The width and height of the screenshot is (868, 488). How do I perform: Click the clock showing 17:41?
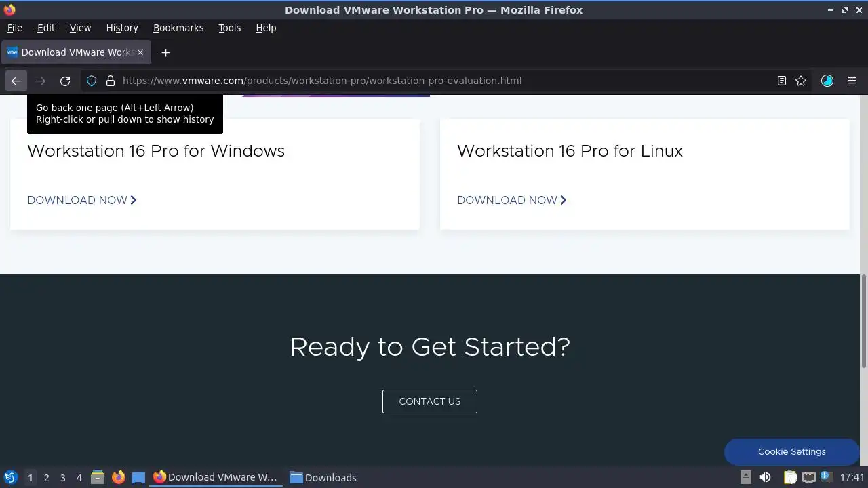[852, 477]
